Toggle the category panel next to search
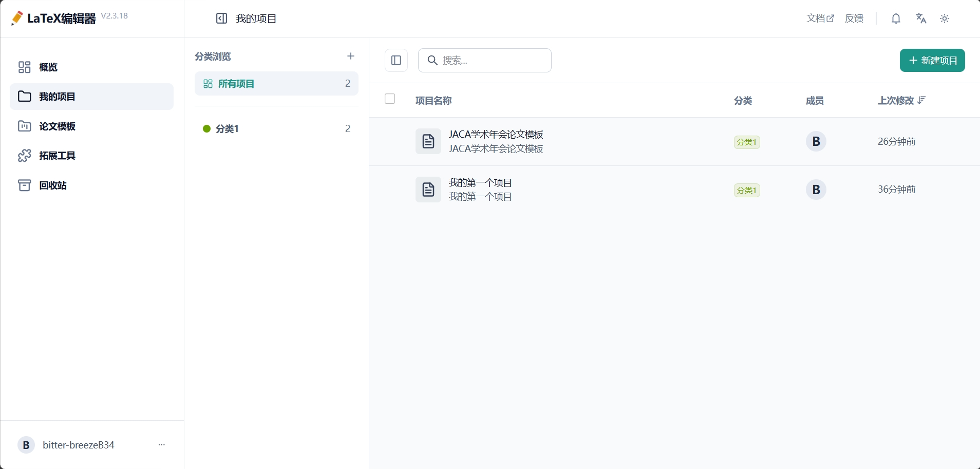This screenshot has width=980, height=469. point(396,61)
